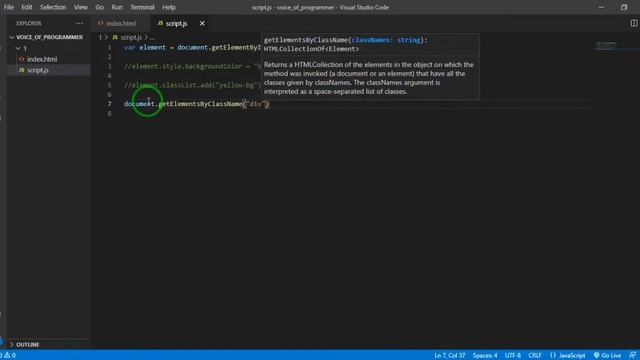
Task: Click folder 1 breadcrumb in editor
Action: (100, 37)
